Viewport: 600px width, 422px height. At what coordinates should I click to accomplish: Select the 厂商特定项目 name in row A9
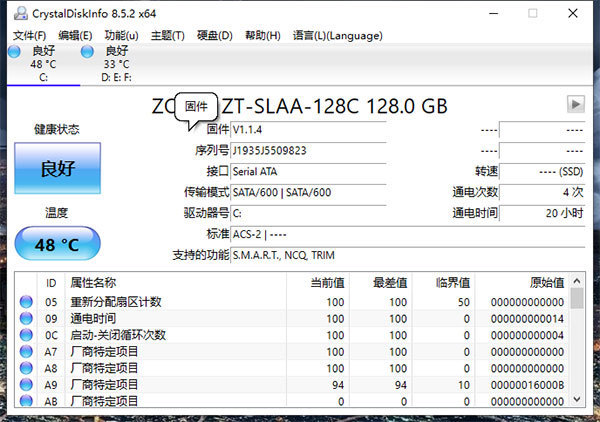[x=104, y=385]
